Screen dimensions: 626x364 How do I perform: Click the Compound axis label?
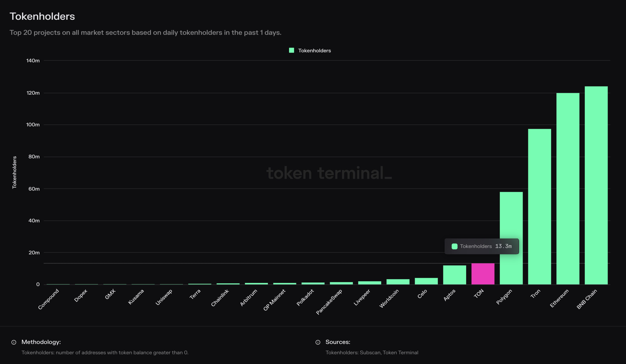[x=49, y=299]
